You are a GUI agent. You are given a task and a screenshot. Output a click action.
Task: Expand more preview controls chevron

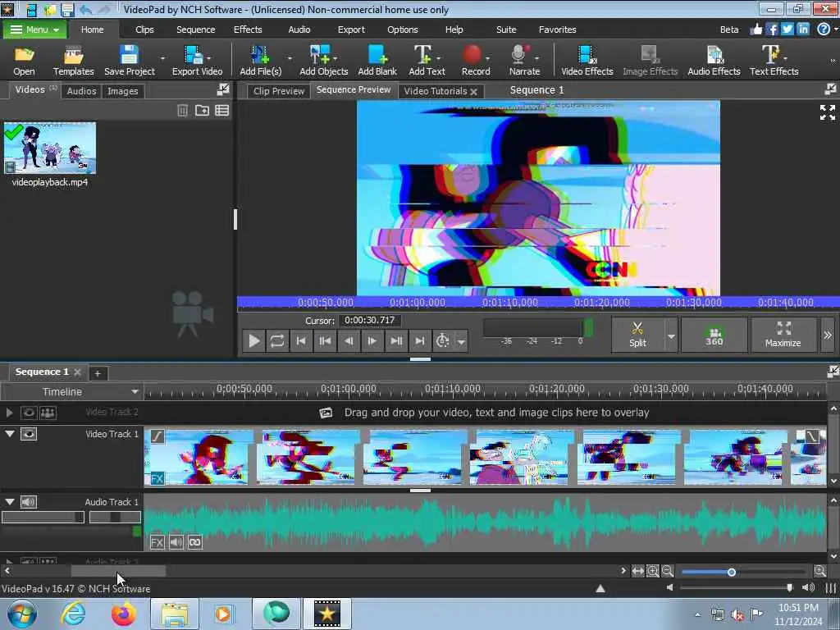[828, 335]
